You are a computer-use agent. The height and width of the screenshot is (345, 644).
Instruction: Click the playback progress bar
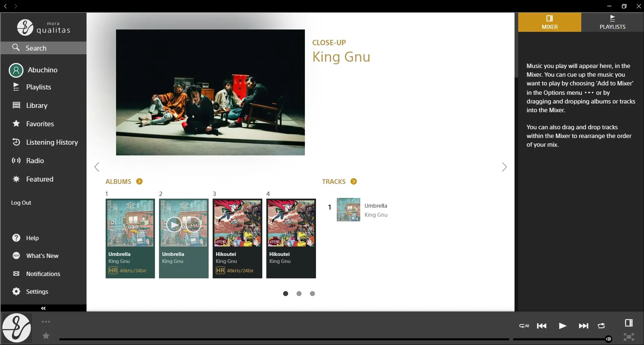[284, 339]
